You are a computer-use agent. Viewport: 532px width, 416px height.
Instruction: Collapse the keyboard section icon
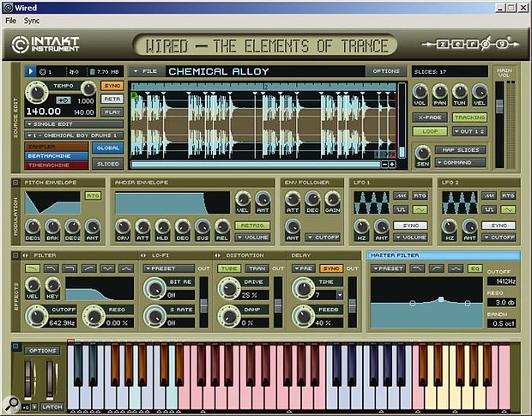tap(15, 347)
